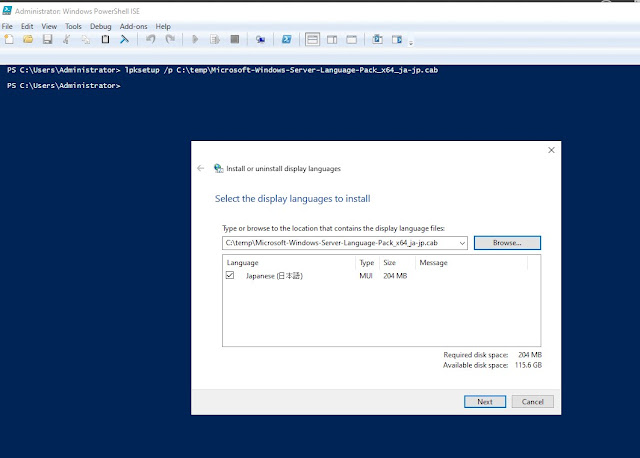
Task: Uncheck the Japanese language checkbox
Action: pyautogui.click(x=230, y=275)
